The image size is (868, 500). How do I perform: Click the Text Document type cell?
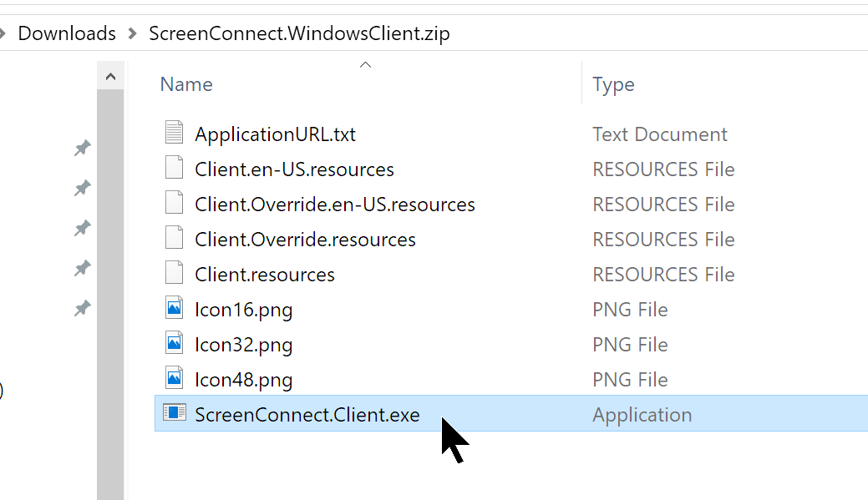(x=660, y=134)
